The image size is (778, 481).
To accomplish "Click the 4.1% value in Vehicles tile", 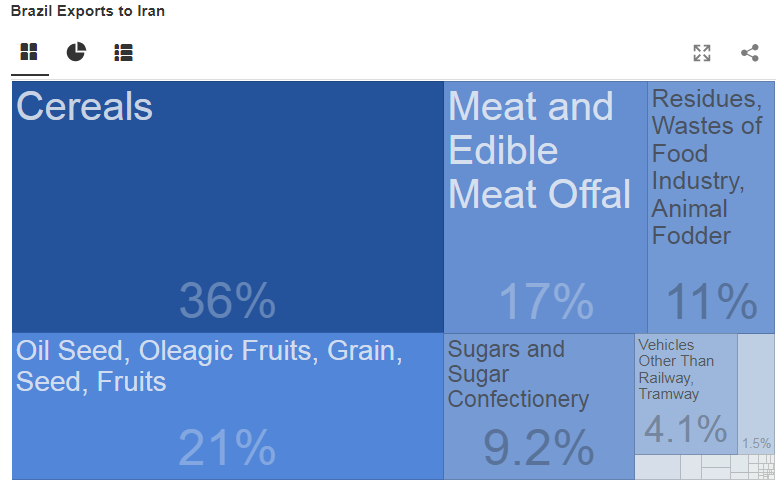I will 685,429.
